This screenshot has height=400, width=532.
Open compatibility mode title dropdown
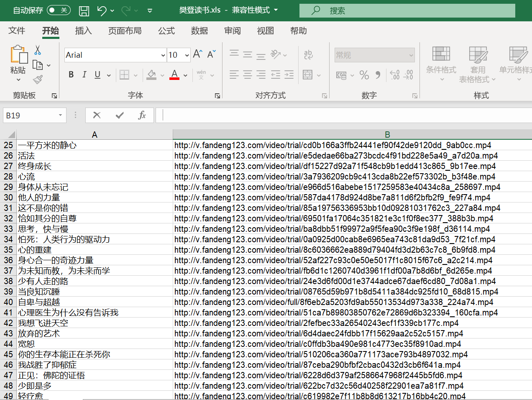pos(276,10)
